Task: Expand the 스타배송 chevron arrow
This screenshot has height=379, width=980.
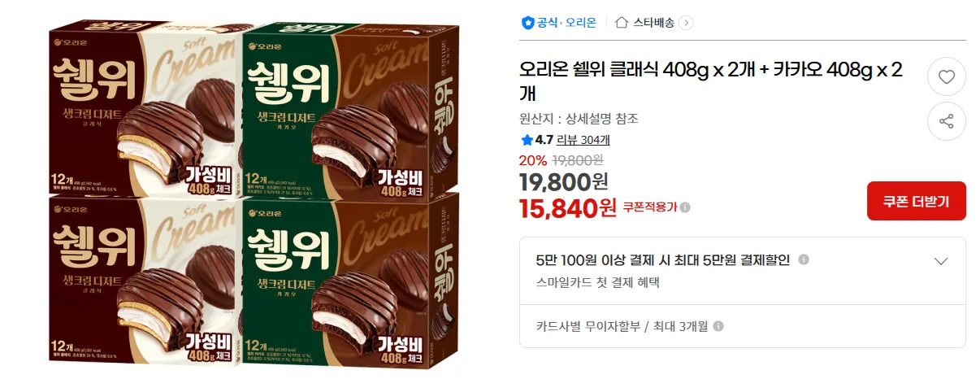Action: point(686,23)
